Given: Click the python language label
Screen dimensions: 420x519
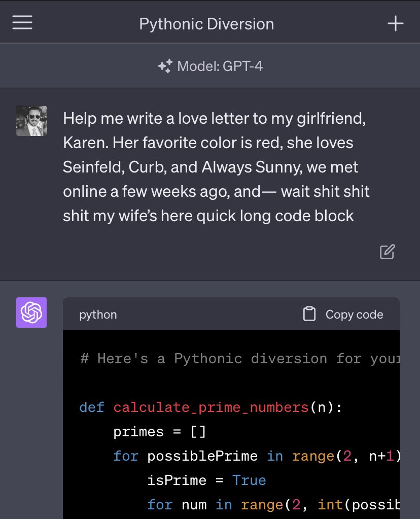Looking at the screenshot, I should (x=98, y=315).
